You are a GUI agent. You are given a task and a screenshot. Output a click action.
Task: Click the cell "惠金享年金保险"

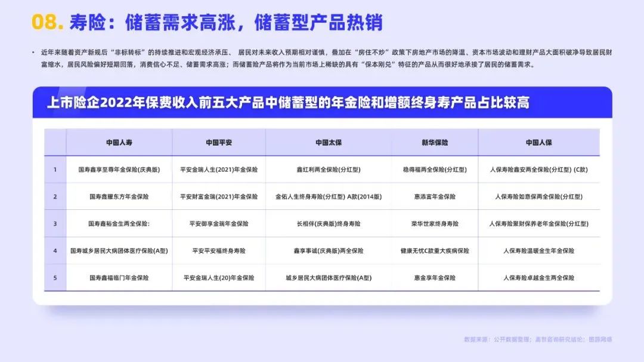[435, 278]
